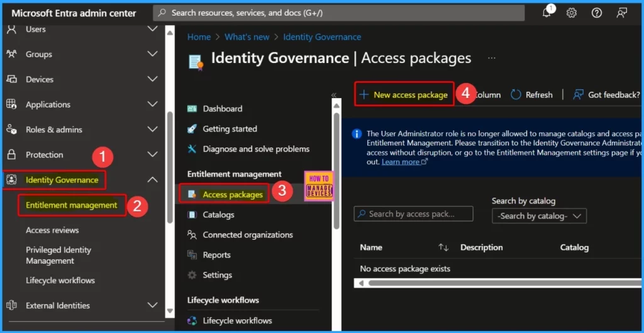Screen dimensions: 644x333
Task: Open Lifecycle workflows in left sidebar
Action: (60, 280)
